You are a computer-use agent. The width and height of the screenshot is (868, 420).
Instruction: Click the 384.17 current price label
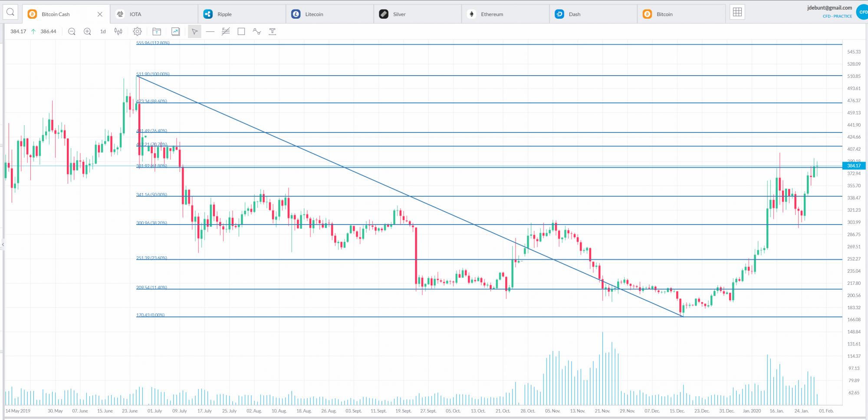pyautogui.click(x=854, y=165)
